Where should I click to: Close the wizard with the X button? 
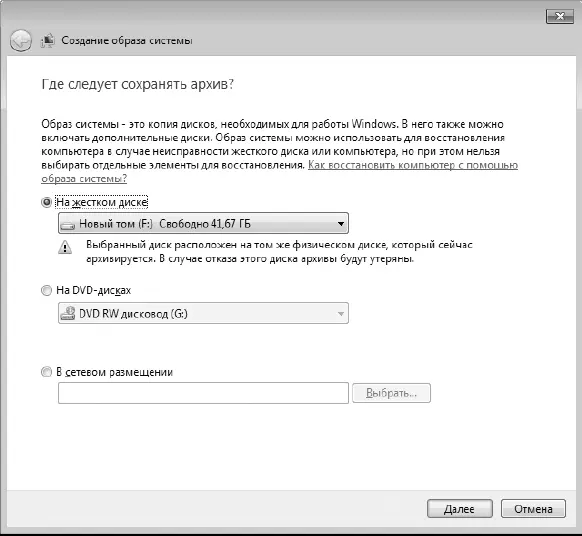click(x=560, y=16)
